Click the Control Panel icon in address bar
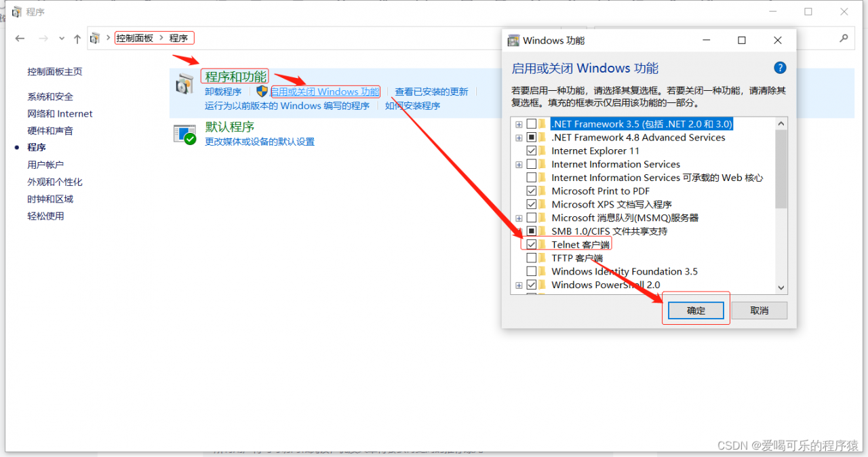This screenshot has height=457, width=868. [96, 38]
